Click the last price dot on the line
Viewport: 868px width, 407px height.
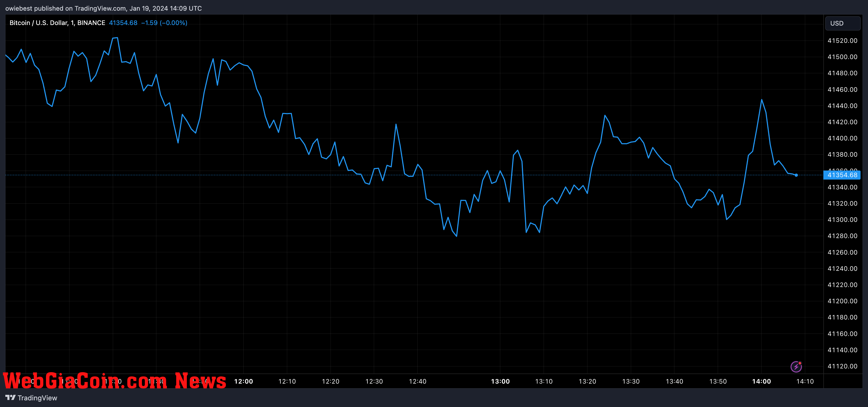click(x=796, y=175)
